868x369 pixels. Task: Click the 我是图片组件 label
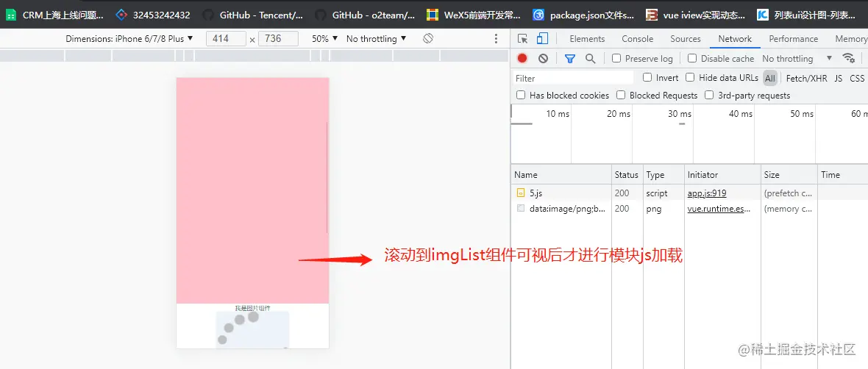click(252, 307)
